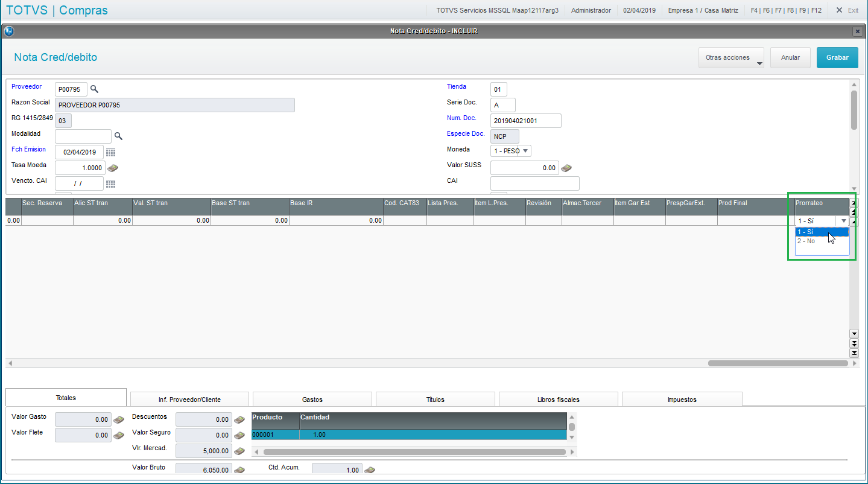The width and height of the screenshot is (868, 484).
Task: Open the Moneda dropdown
Action: tap(525, 151)
